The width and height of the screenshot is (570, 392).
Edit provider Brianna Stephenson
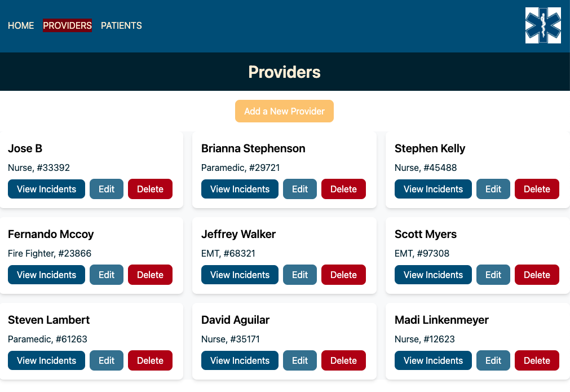point(299,189)
